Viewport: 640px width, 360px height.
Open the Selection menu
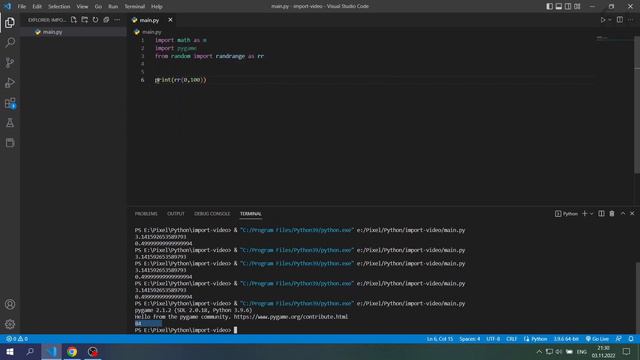pos(59,6)
